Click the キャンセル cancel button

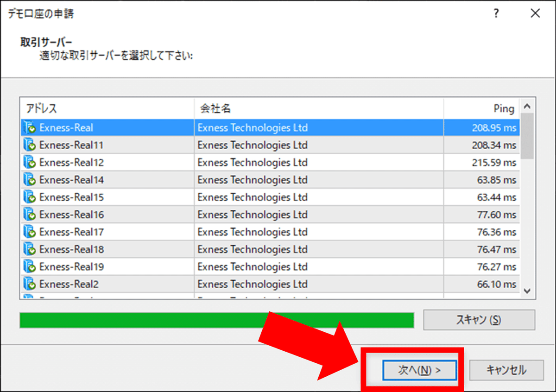click(x=506, y=370)
